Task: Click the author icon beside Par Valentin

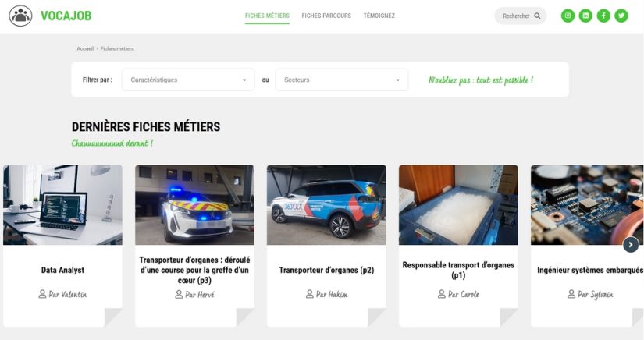Action: point(43,294)
